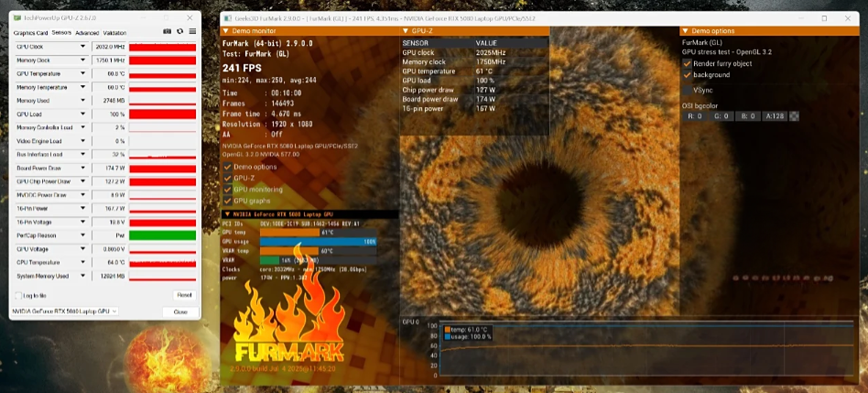Click the Board Power Draw 174.7 W value

pos(108,169)
